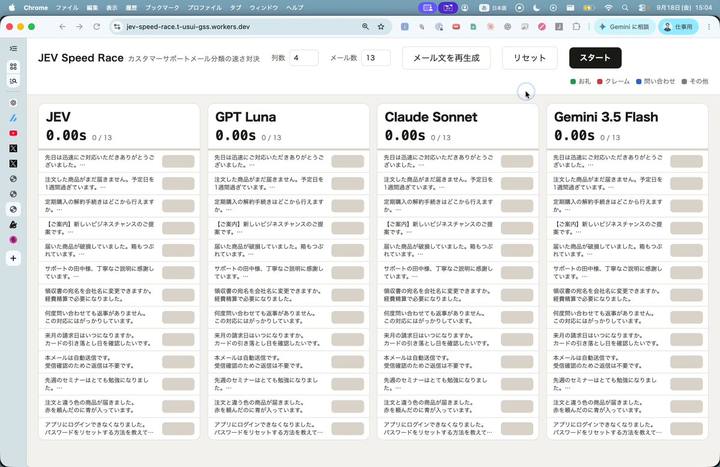This screenshot has width=720, height=467.
Task: Bookmark this page with star icon
Action: coord(381,27)
